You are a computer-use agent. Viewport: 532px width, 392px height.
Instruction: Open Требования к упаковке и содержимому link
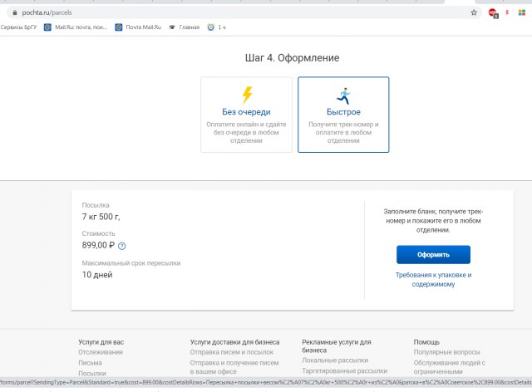pos(433,279)
